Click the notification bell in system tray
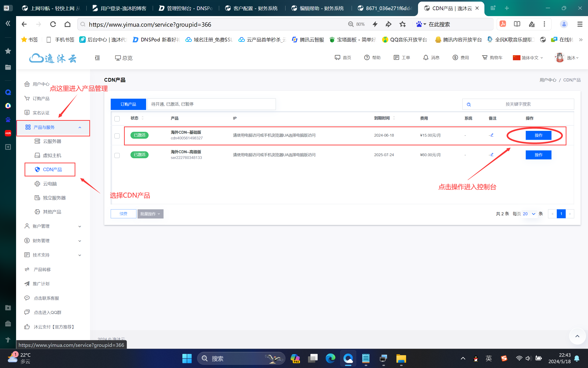Screen dimensions: 588x368 click(x=577, y=359)
